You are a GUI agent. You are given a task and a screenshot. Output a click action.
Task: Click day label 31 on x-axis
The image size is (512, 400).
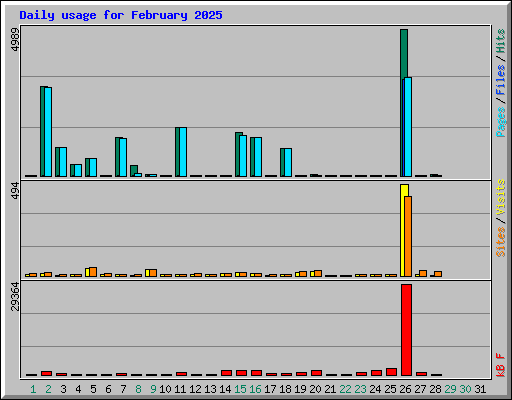coord(480,389)
